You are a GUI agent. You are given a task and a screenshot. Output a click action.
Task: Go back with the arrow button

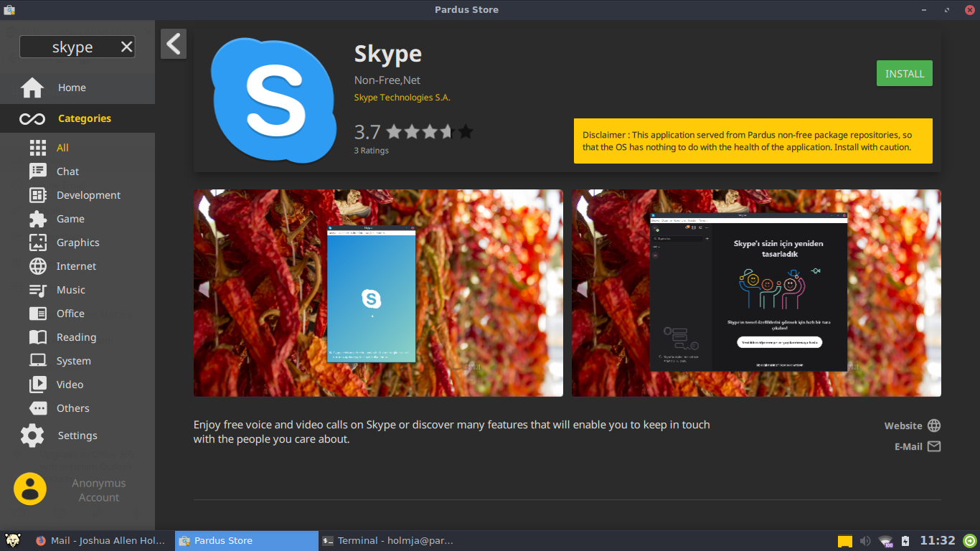(174, 44)
